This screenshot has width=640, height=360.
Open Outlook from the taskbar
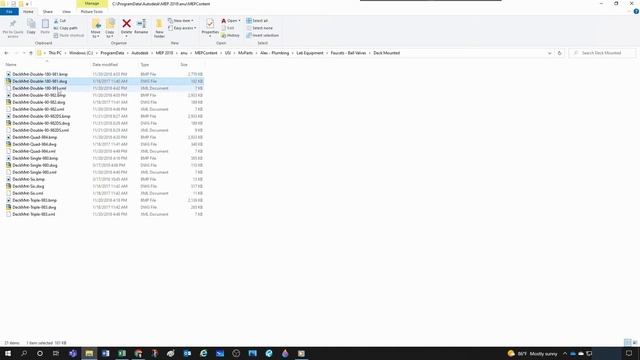[187, 353]
